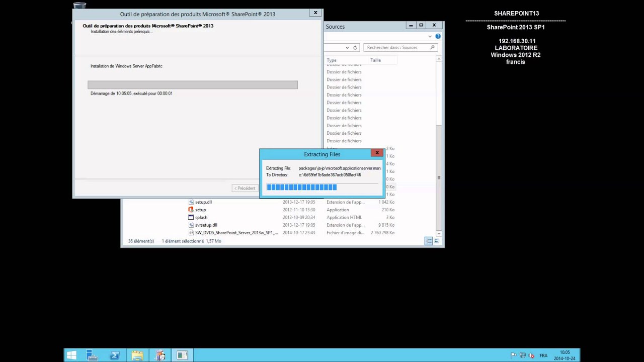Click the '1 élément sélectionné 1,57 Mo' status text
Viewport: 644px width, 362px height.
(x=191, y=241)
